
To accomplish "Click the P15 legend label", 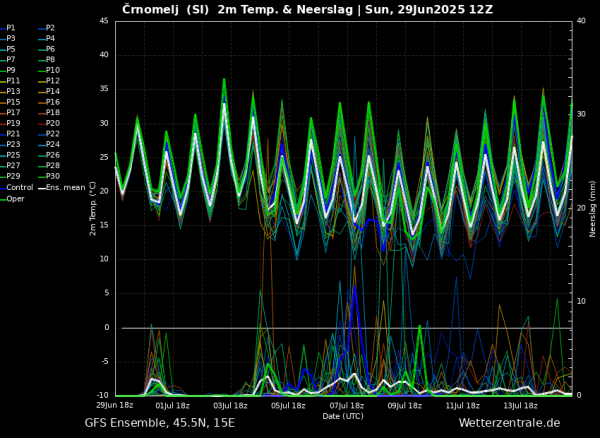I will pyautogui.click(x=10, y=102).
